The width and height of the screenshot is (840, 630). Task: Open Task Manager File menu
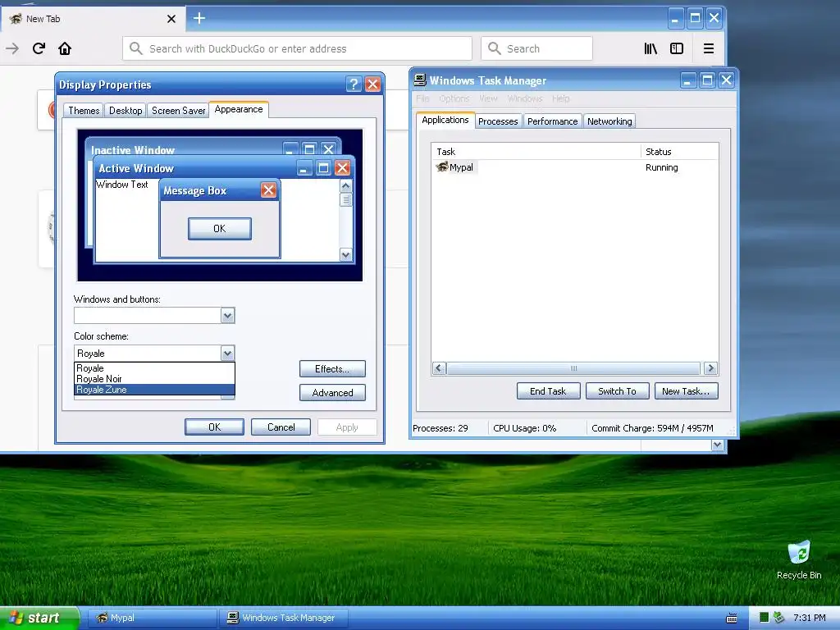coord(422,98)
